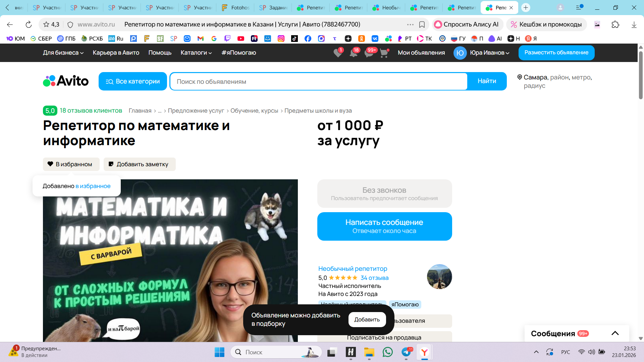The width and height of the screenshot is (644, 362).
Task: Reload the page with refresh icon
Action: coord(29,24)
